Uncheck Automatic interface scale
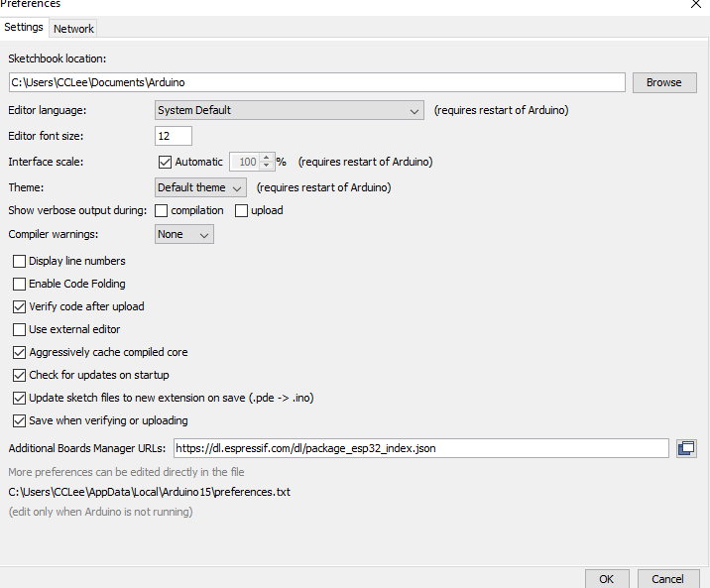710x588 pixels. tap(166, 162)
